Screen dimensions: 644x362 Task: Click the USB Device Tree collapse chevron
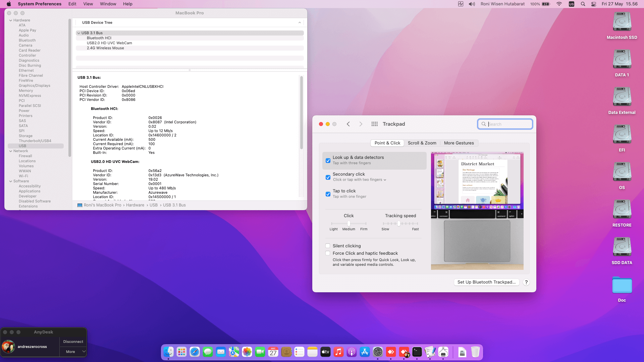pos(300,22)
